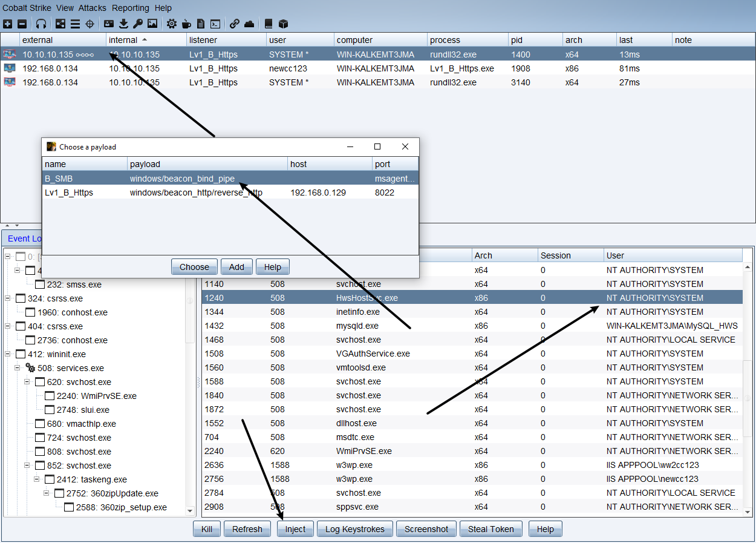The width and height of the screenshot is (756, 543).
Task: Open the View menu
Action: pyautogui.click(x=65, y=8)
